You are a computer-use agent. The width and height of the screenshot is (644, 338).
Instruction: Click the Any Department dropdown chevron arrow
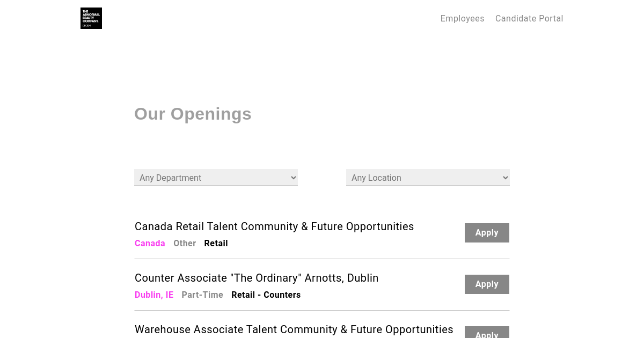[x=293, y=178]
